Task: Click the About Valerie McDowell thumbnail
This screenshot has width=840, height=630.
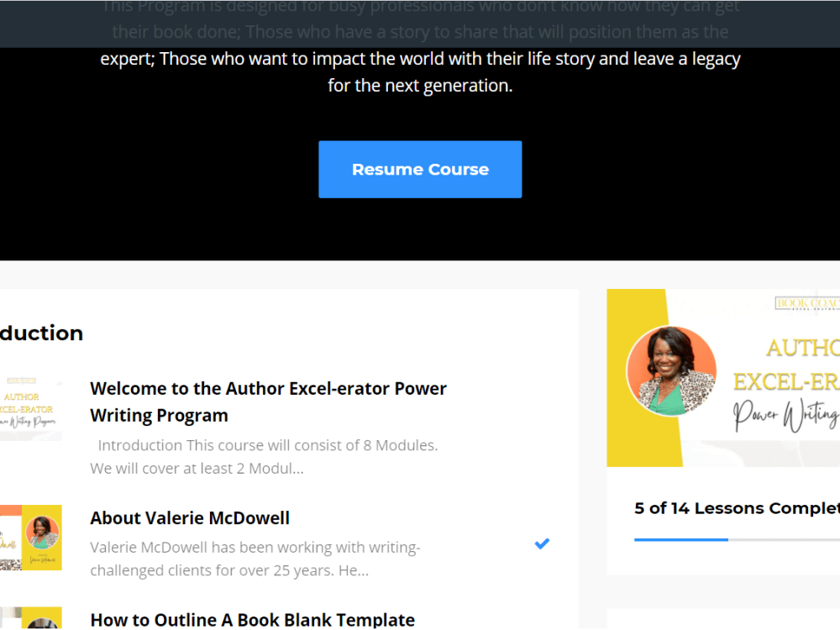Action: 30,538
